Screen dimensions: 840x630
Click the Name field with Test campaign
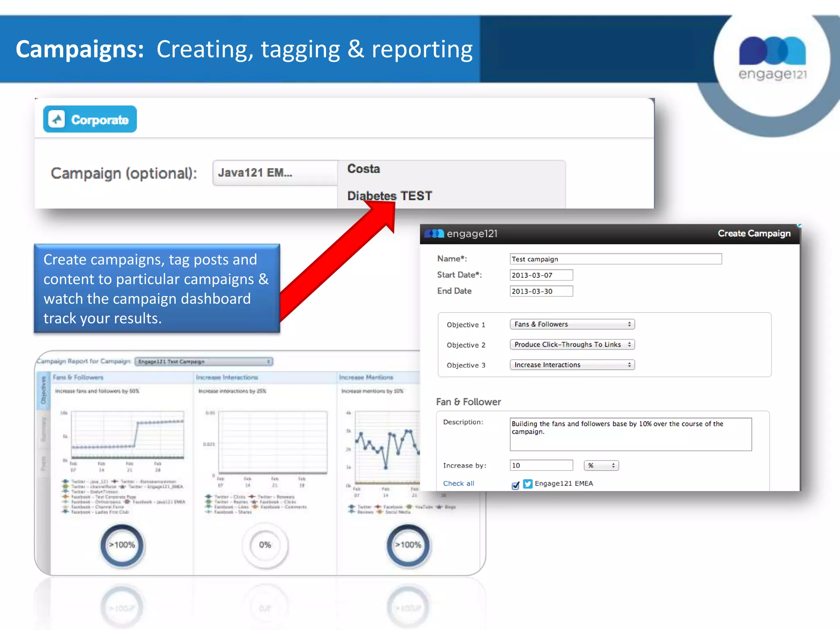(x=616, y=259)
